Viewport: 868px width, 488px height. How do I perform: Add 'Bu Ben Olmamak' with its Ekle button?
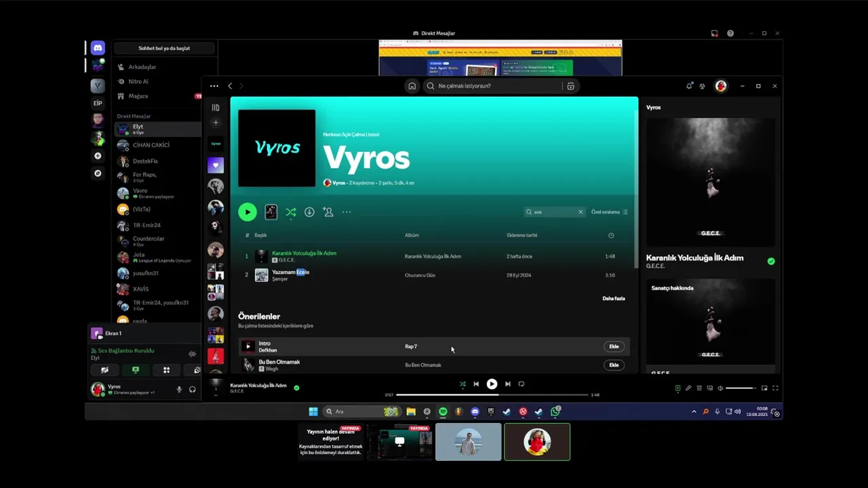pyautogui.click(x=614, y=365)
